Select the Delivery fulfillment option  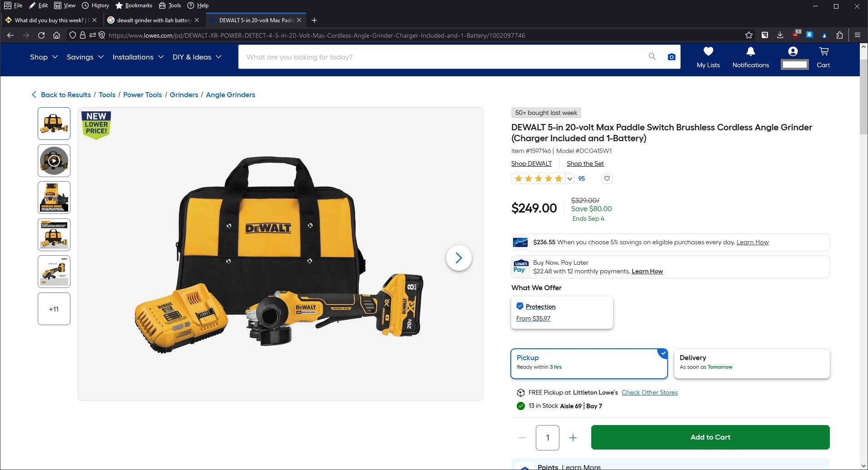(752, 363)
